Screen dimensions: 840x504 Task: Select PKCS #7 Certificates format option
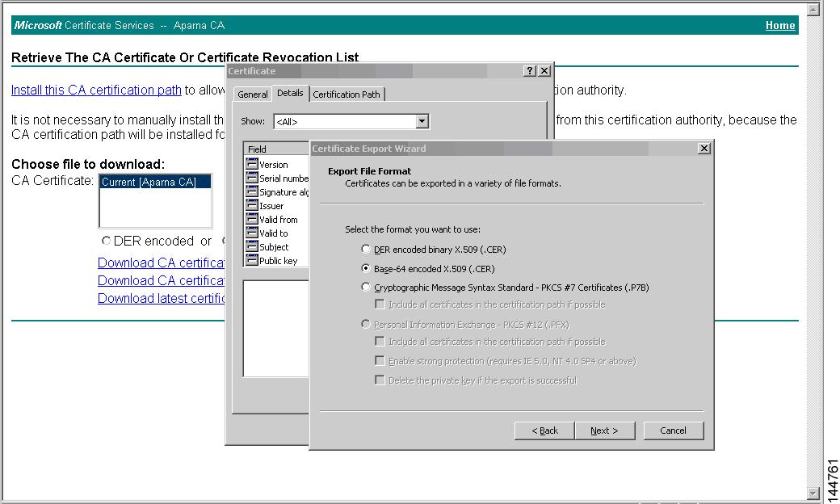(x=365, y=287)
